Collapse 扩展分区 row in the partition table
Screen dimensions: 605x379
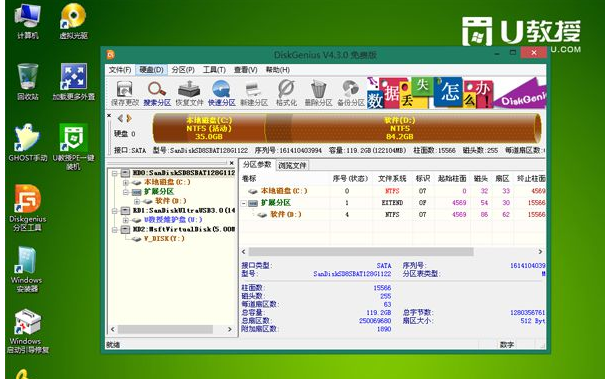point(244,203)
